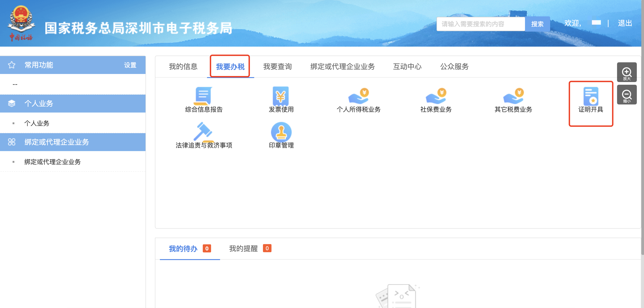This screenshot has height=308, width=644.
Task: Switch to the 我的提醒 tab
Action: (243, 249)
